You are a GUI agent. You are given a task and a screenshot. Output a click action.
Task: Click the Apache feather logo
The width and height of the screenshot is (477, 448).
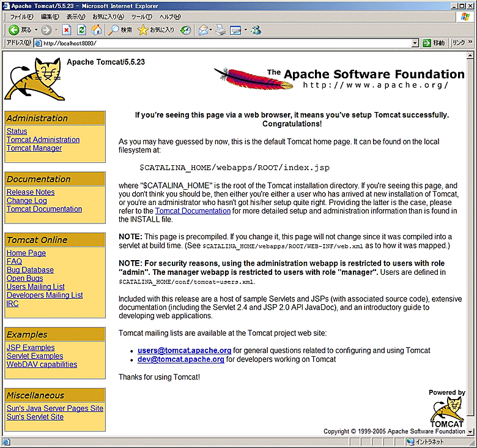[x=253, y=78]
